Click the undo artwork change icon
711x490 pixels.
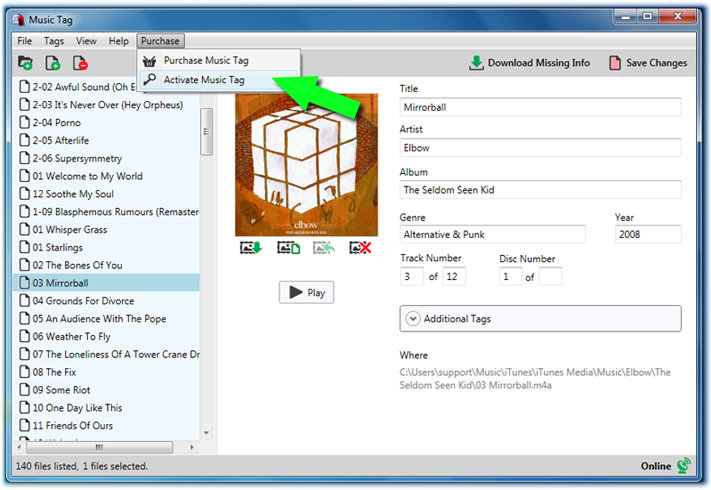324,247
